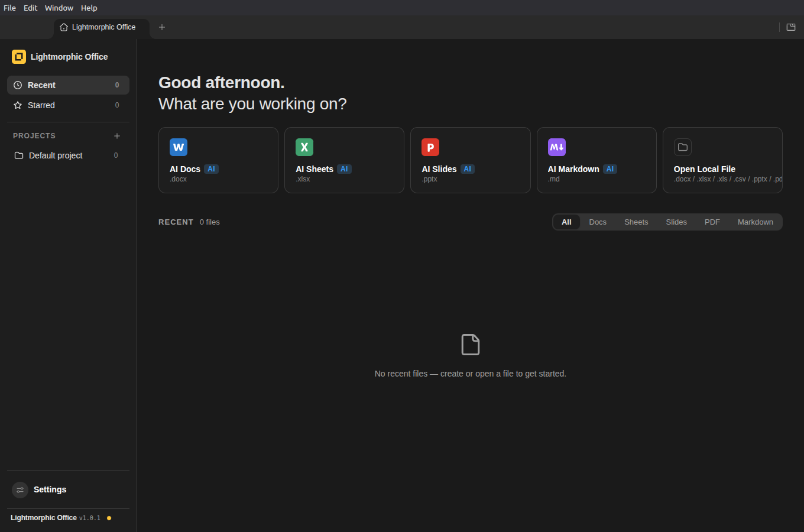Image resolution: width=804 pixels, height=532 pixels.
Task: Click the purple Markdown icon
Action: click(557, 147)
